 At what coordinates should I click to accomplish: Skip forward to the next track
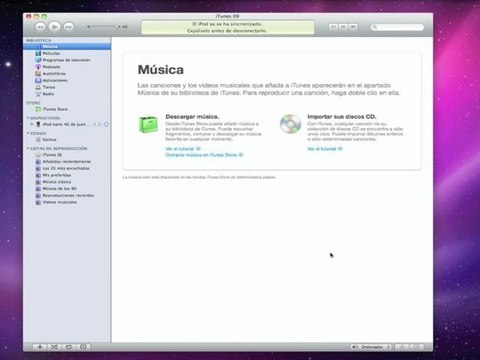[x=69, y=27]
